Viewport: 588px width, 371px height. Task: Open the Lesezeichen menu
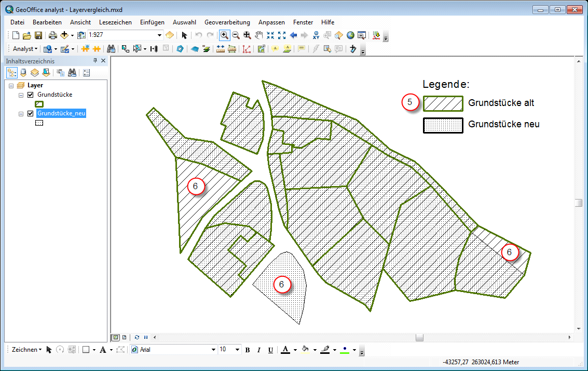click(115, 22)
